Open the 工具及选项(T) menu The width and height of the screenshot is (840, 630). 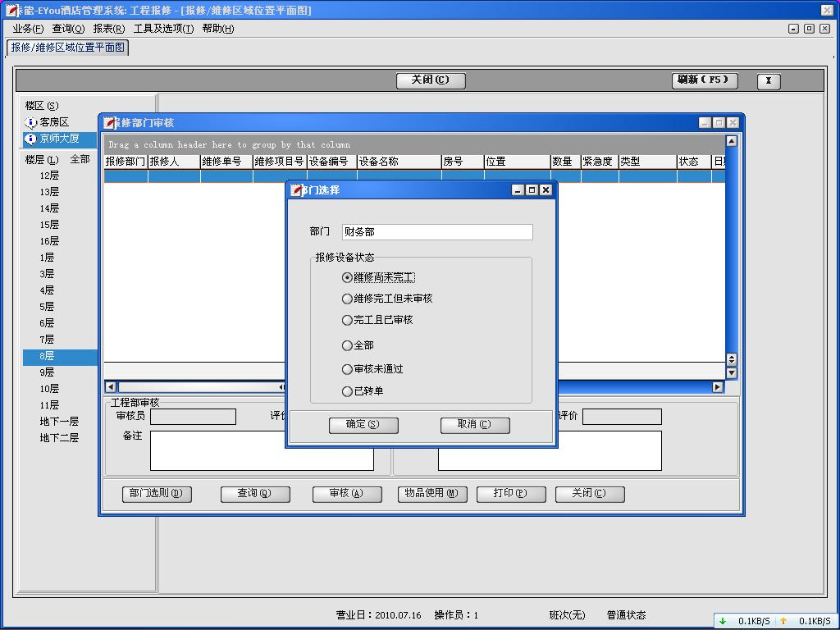(x=163, y=29)
